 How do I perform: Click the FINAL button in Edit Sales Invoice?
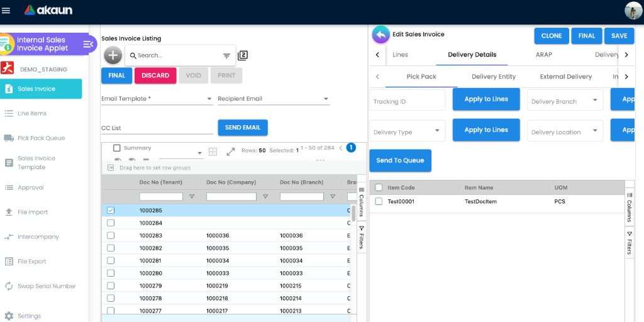[x=587, y=36]
